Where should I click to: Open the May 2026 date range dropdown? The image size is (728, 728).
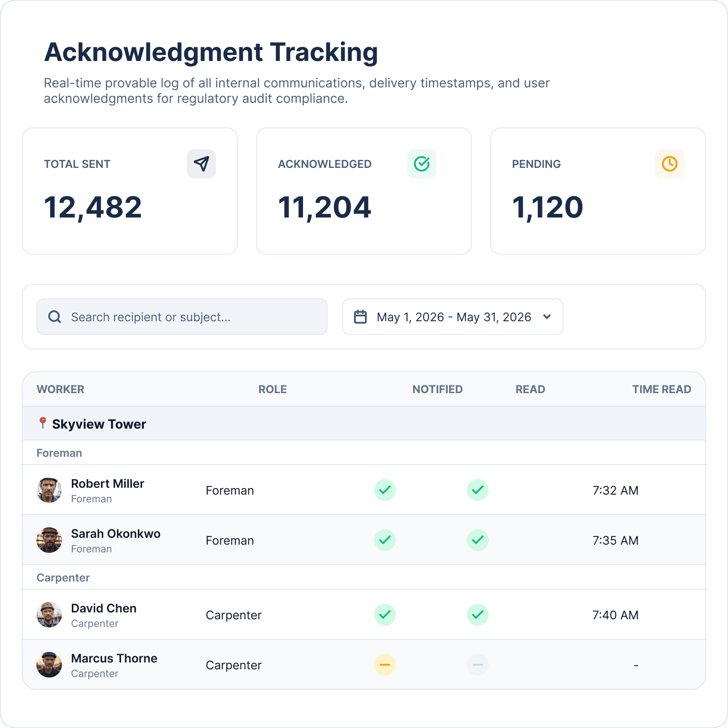(x=453, y=317)
